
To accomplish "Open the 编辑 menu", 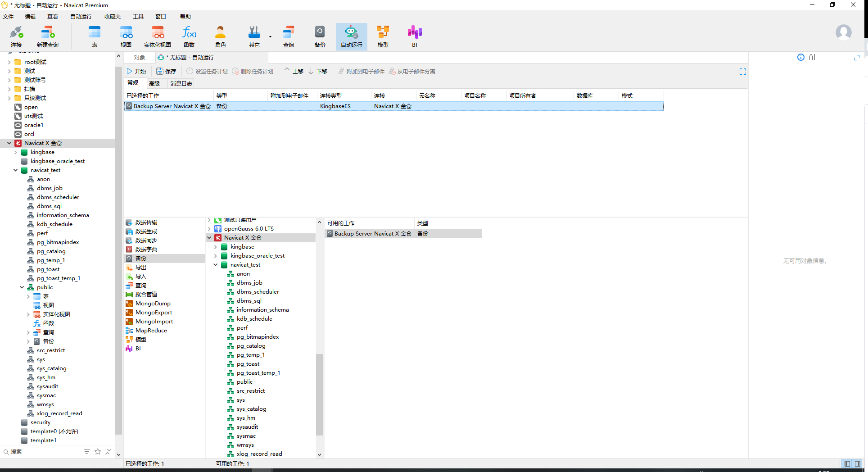I will point(30,17).
